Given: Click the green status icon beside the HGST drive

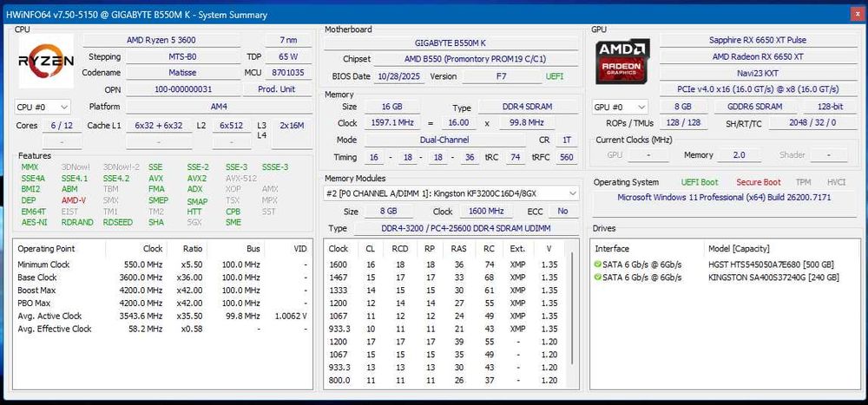Looking at the screenshot, I should point(598,265).
